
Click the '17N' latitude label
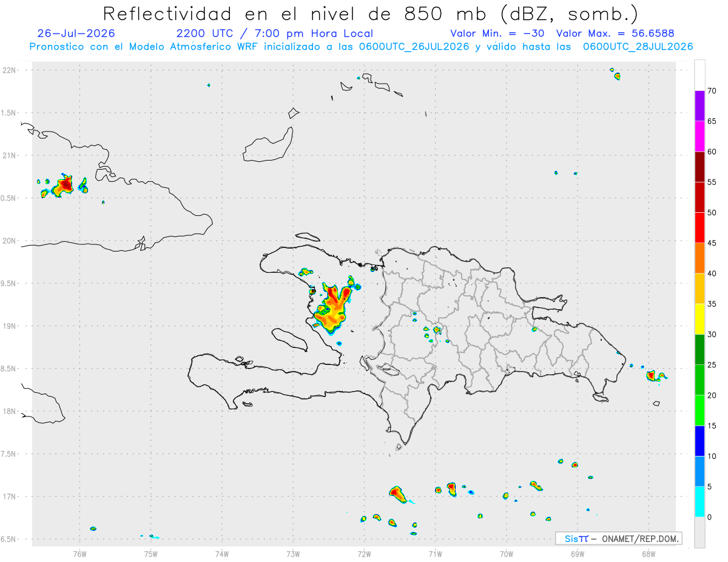coord(9,497)
